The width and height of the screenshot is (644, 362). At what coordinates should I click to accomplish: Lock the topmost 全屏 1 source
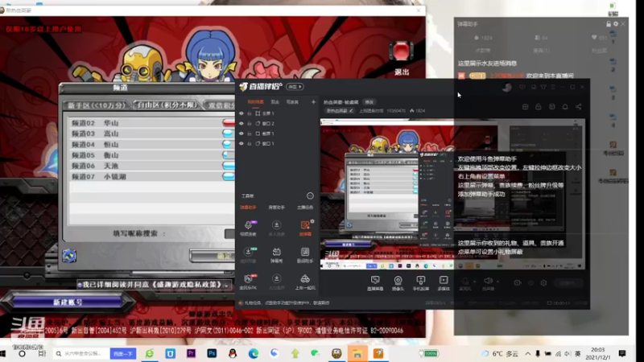(250, 113)
